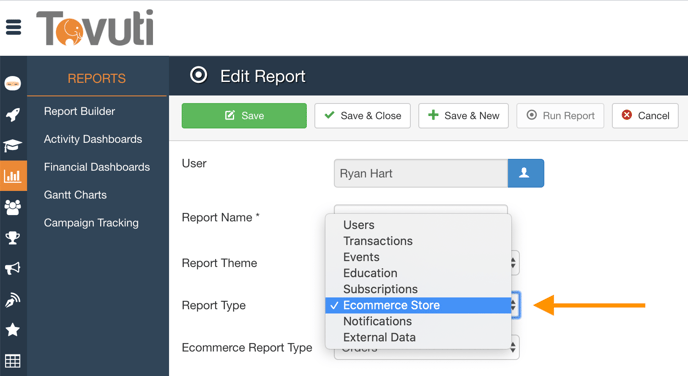This screenshot has width=688, height=376.
Task: Click Run Report
Action: point(560,115)
